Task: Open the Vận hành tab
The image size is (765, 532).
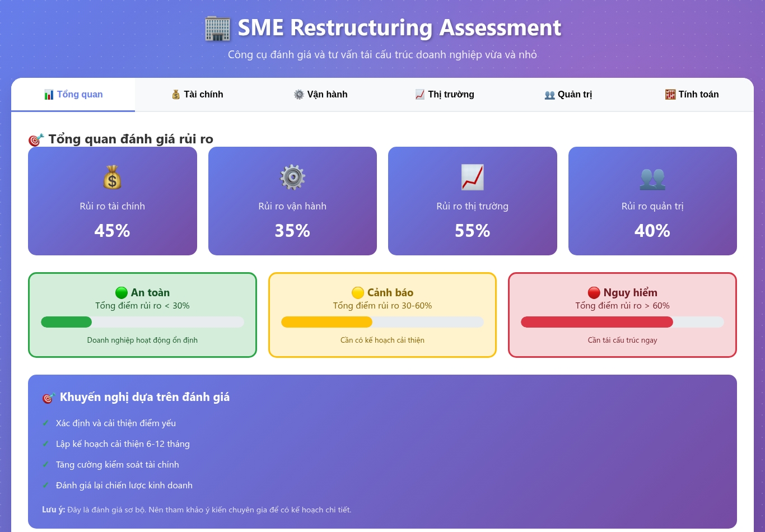Action: (320, 95)
